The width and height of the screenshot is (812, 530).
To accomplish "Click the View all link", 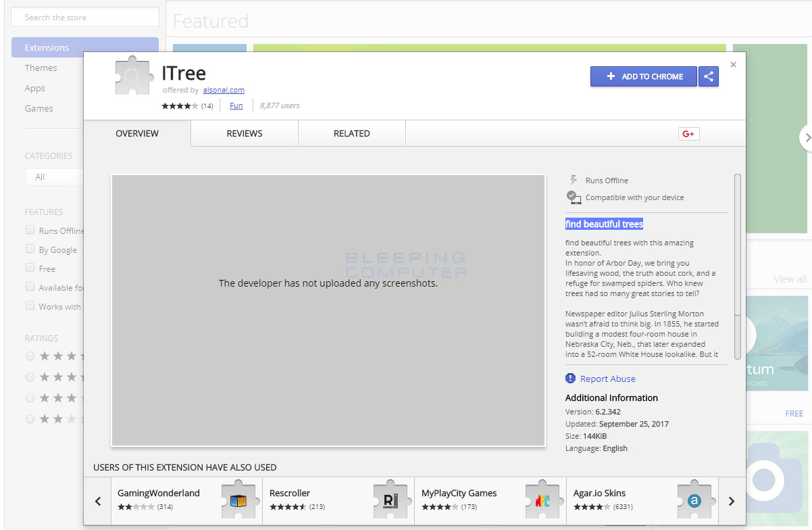I will click(790, 279).
